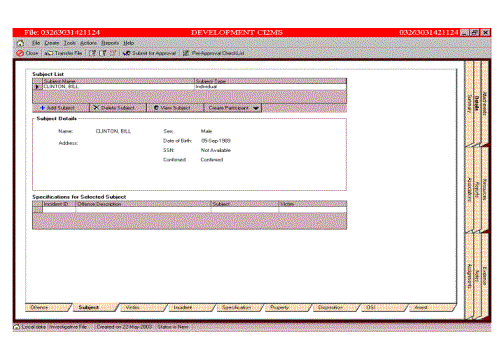Click the Pre-Approval Checklist icon

186,53
